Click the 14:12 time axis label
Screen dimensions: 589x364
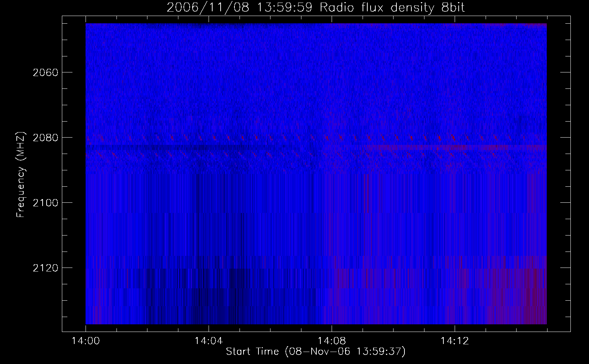tap(455, 341)
